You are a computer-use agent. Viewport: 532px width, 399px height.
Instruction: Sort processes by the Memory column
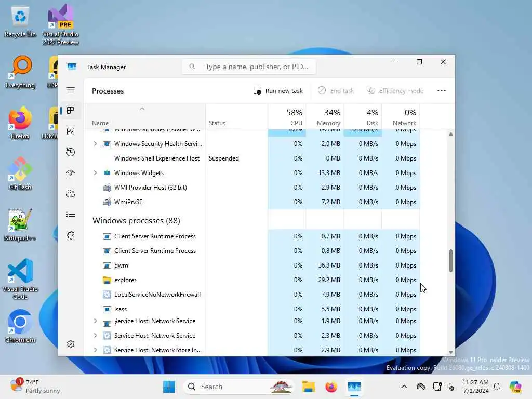tap(325, 116)
